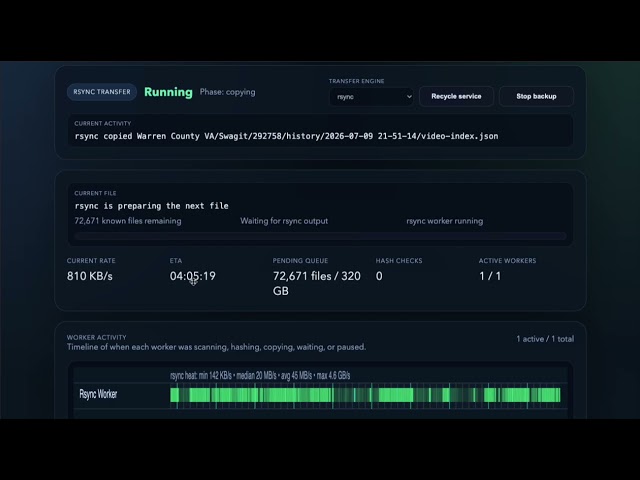The width and height of the screenshot is (640, 480).
Task: Open the Transfer Engine rsync dropdown
Action: click(x=371, y=97)
